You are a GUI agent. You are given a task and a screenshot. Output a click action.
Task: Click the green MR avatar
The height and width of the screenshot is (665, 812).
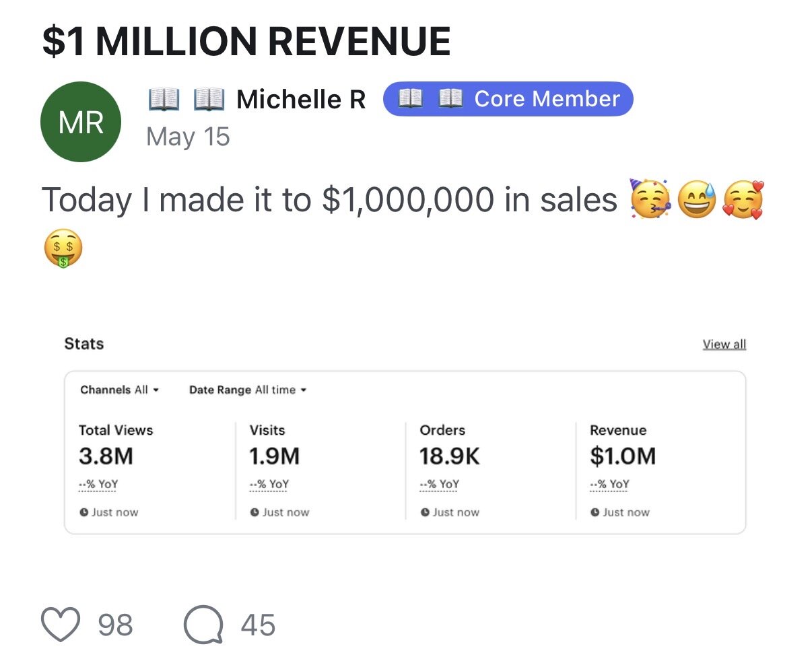pos(81,122)
